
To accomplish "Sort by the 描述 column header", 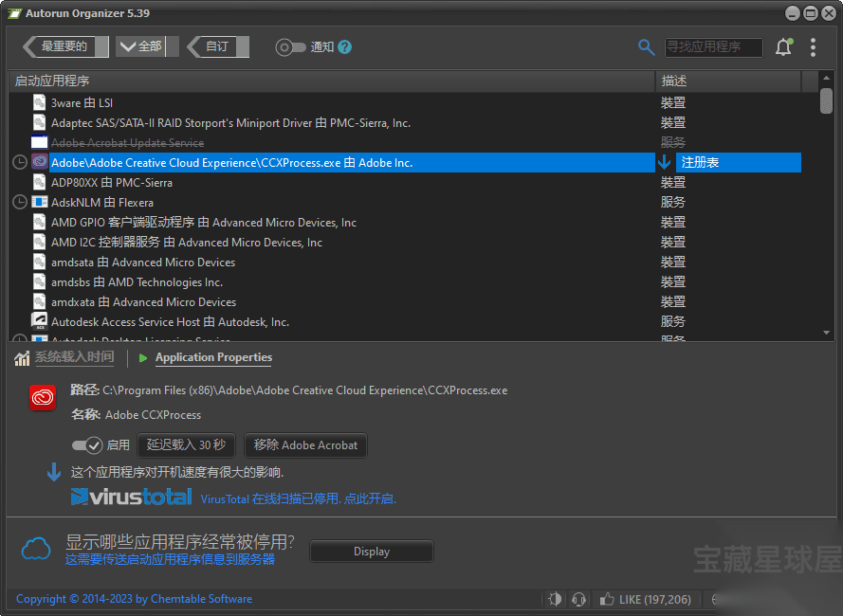I will [728, 82].
